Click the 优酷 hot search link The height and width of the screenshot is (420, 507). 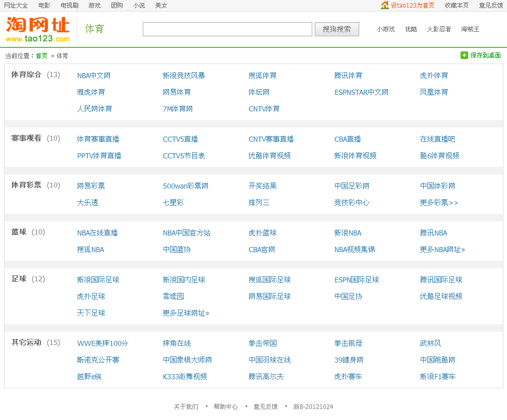[411, 29]
